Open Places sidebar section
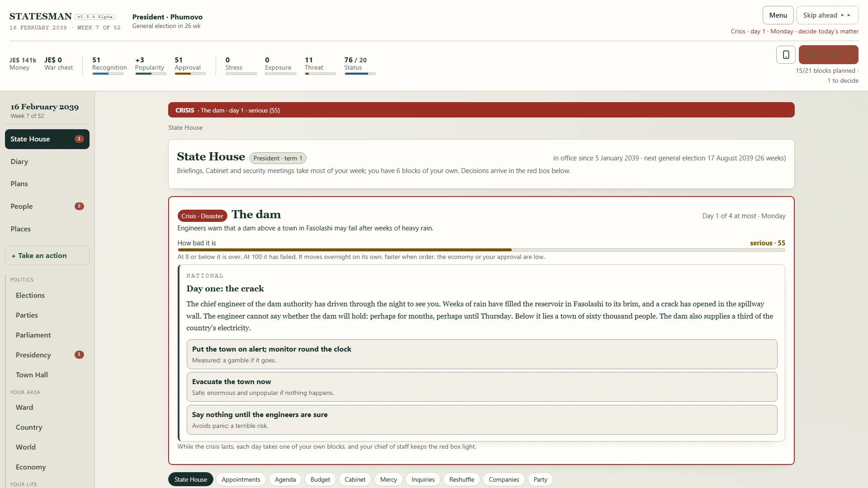The image size is (868, 488). coord(47,229)
